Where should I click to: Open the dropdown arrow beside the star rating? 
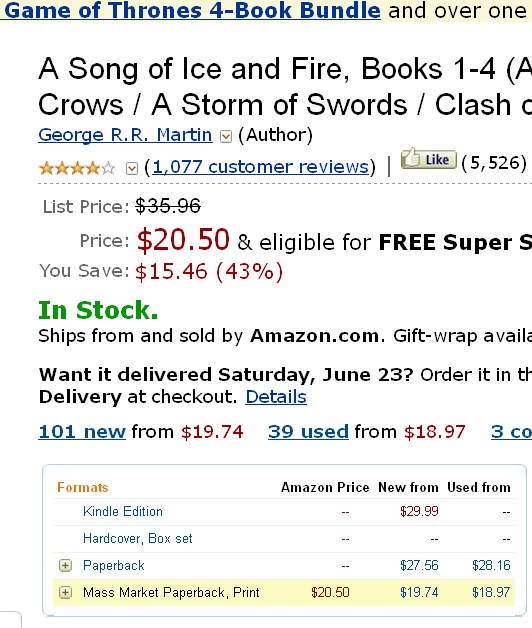click(x=132, y=168)
